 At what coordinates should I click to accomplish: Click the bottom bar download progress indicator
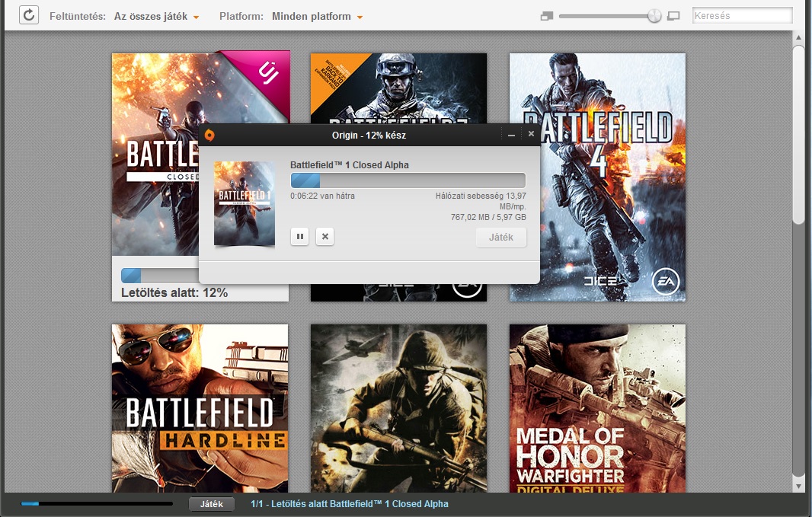coord(97,503)
